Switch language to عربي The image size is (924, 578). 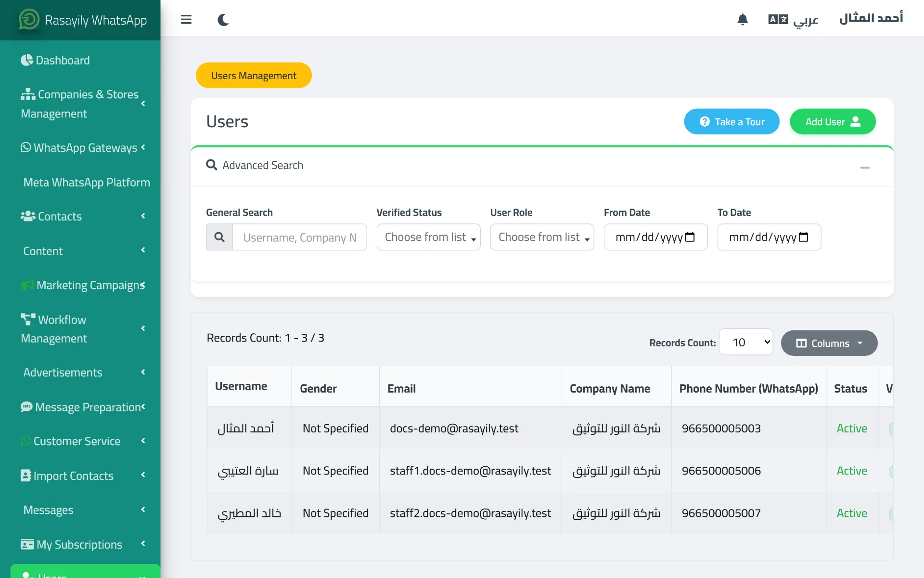(x=793, y=19)
